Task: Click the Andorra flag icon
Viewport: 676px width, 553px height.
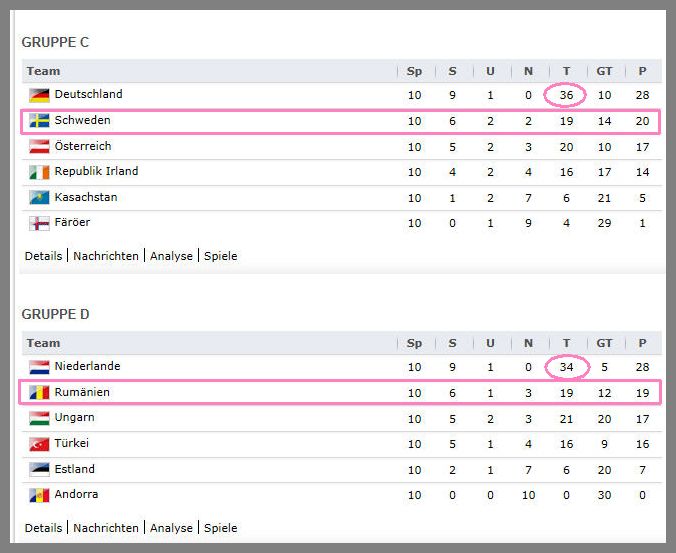Action: (39, 495)
